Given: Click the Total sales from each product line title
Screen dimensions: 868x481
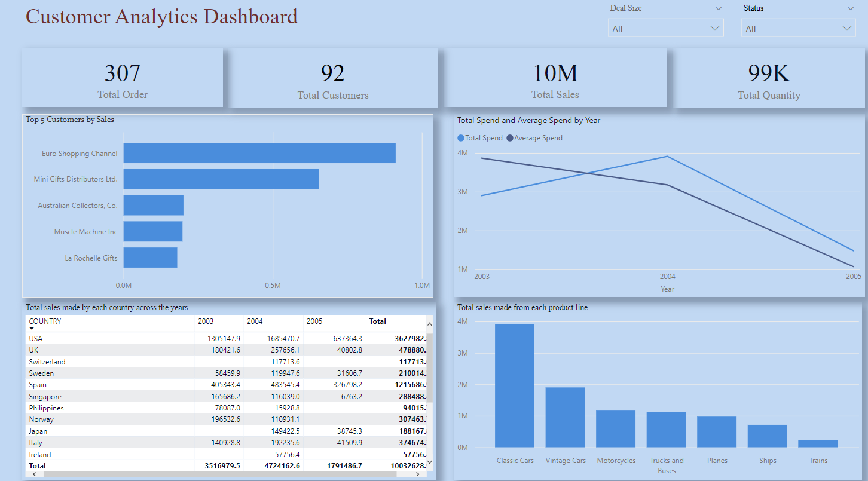Looking at the screenshot, I should coord(522,307).
